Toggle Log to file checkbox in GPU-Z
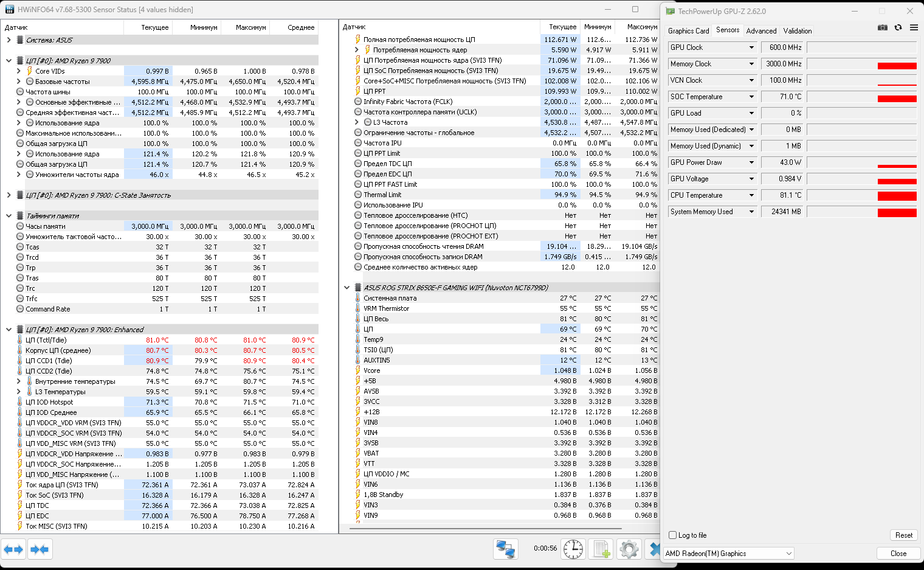The height and width of the screenshot is (570, 924). pos(672,535)
